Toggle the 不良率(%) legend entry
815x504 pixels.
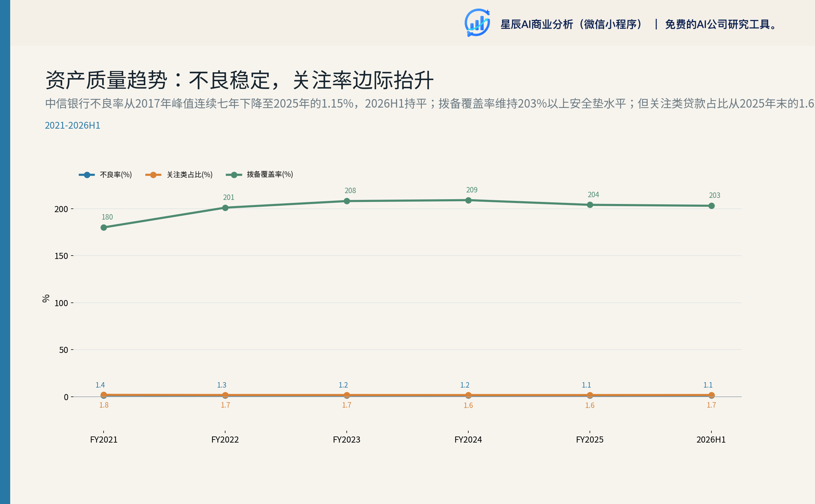coord(105,175)
